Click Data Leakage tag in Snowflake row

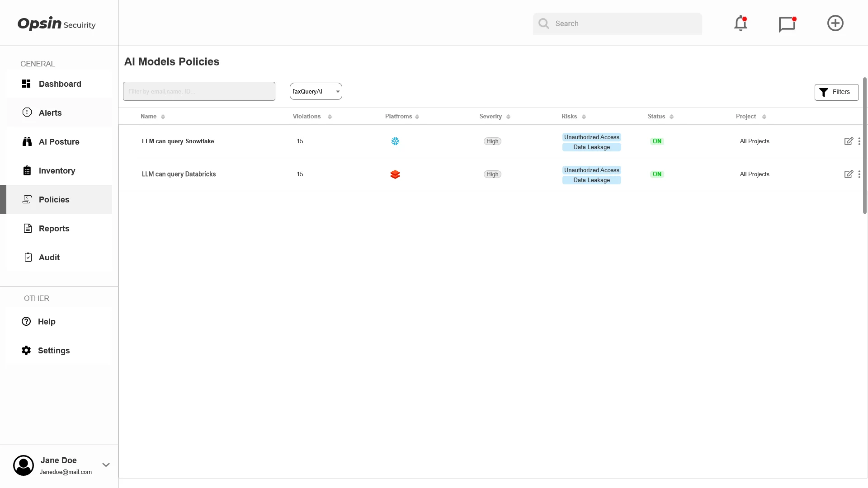click(x=591, y=147)
